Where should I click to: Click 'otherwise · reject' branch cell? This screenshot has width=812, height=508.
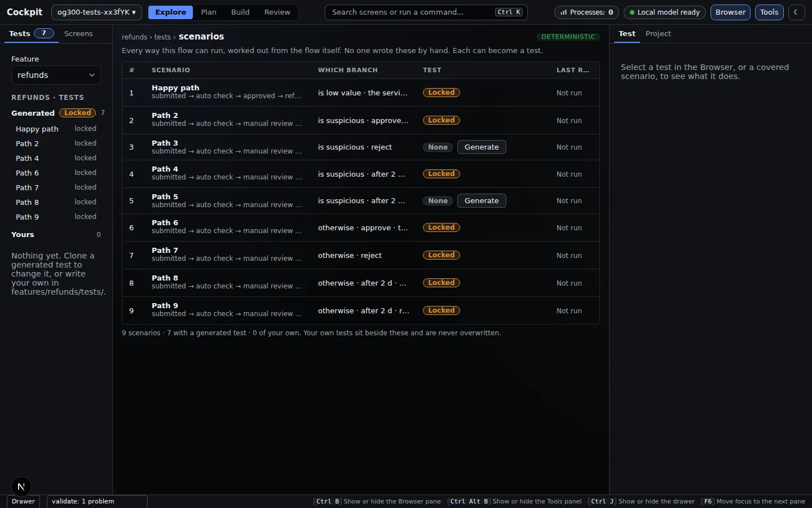click(x=350, y=255)
